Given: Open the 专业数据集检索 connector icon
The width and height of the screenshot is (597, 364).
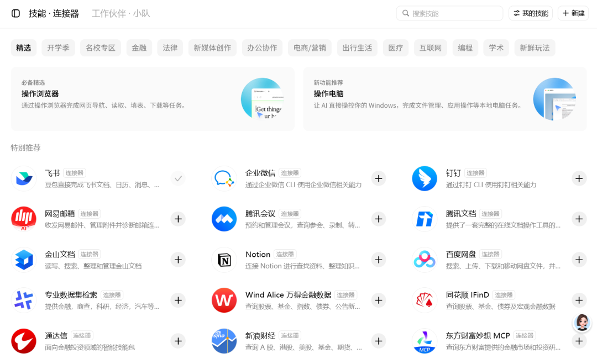Looking at the screenshot, I should pyautogui.click(x=24, y=300).
